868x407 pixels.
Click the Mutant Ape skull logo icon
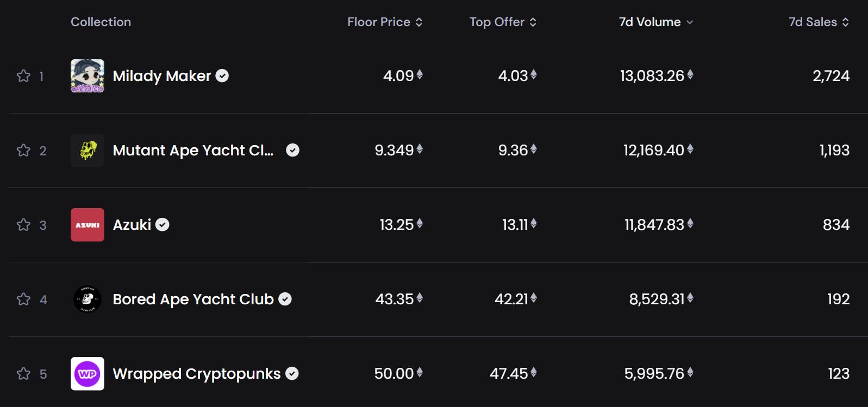point(88,151)
